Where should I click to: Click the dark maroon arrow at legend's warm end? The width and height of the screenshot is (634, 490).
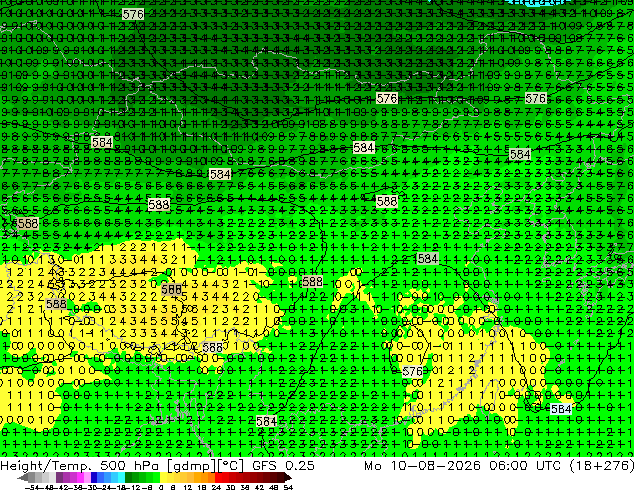(x=288, y=477)
